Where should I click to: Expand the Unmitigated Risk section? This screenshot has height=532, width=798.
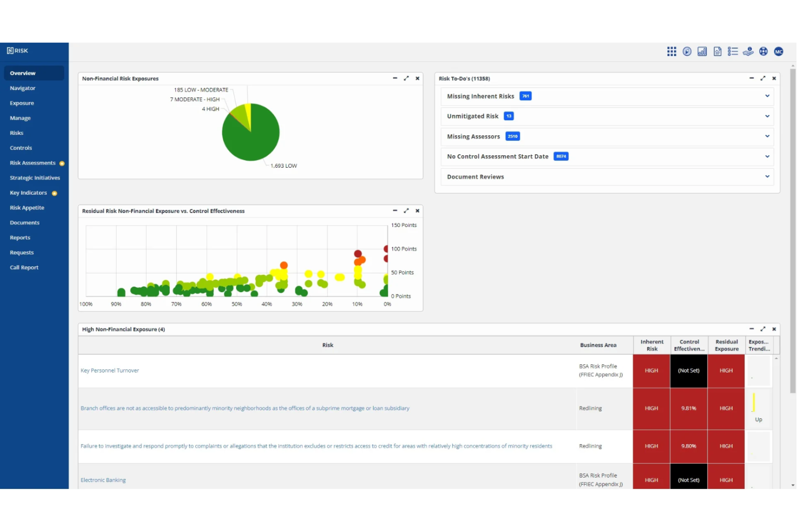[x=767, y=116]
